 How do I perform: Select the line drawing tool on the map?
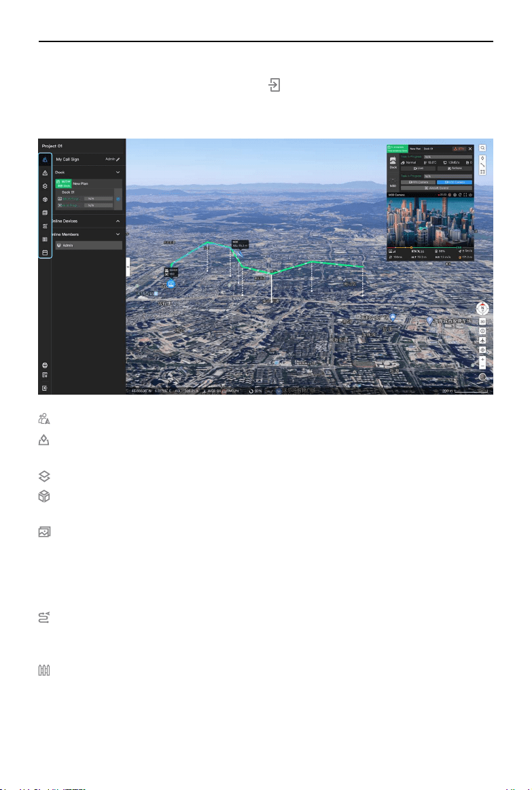(x=482, y=165)
